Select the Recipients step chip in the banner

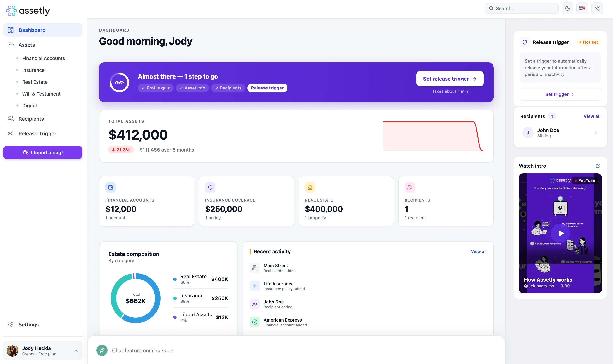228,88
